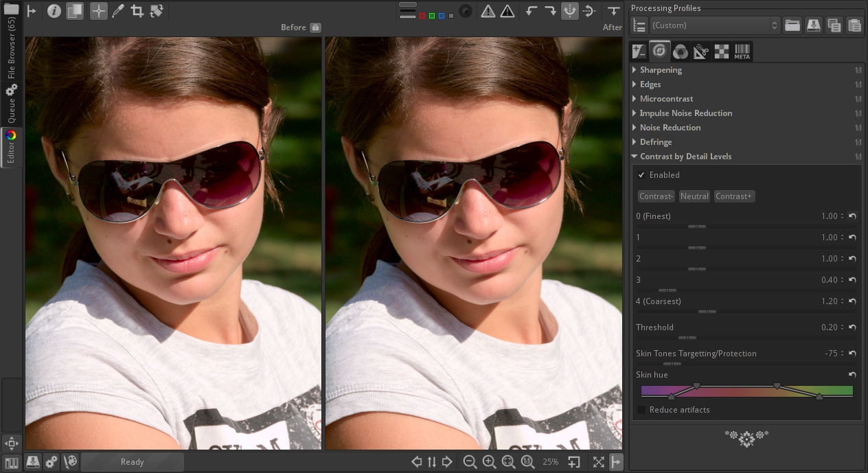Activate the straighten/rotate tool

[x=156, y=11]
